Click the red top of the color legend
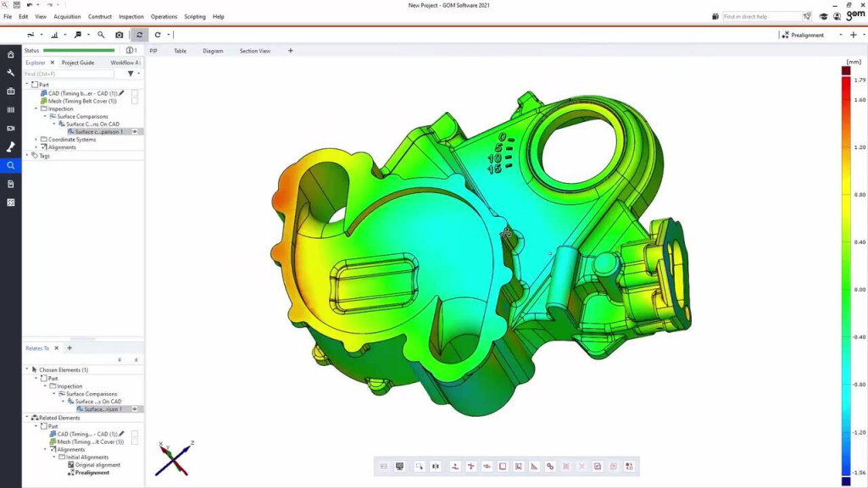The height and width of the screenshot is (488, 868). point(845,71)
